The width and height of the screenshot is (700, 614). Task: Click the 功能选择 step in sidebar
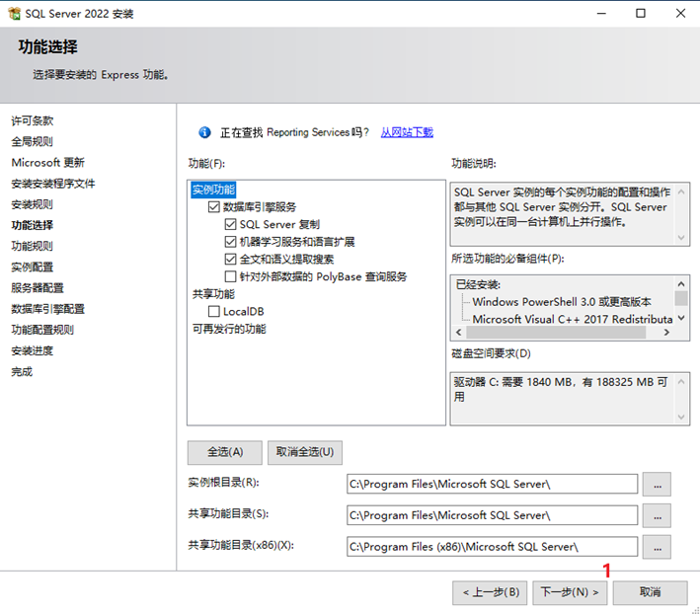point(33,225)
